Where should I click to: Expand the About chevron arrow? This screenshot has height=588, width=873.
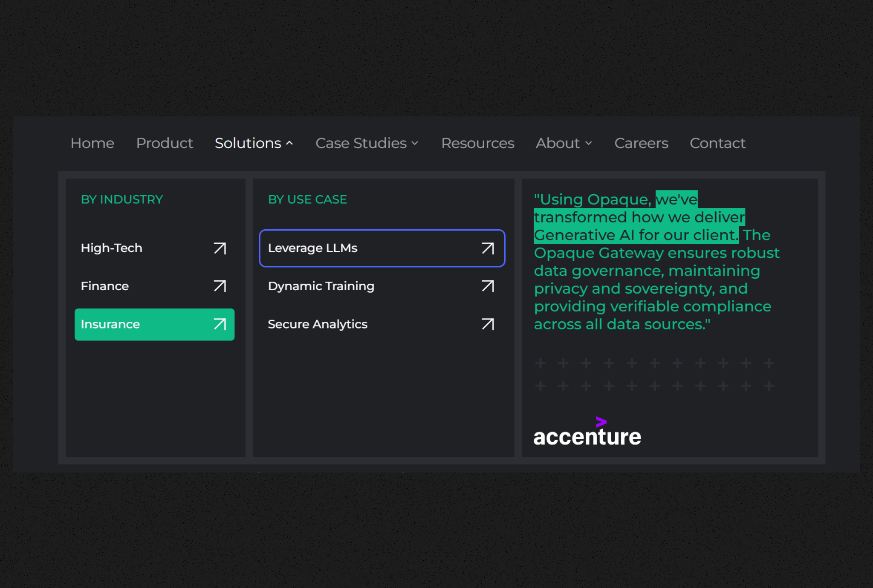click(589, 144)
